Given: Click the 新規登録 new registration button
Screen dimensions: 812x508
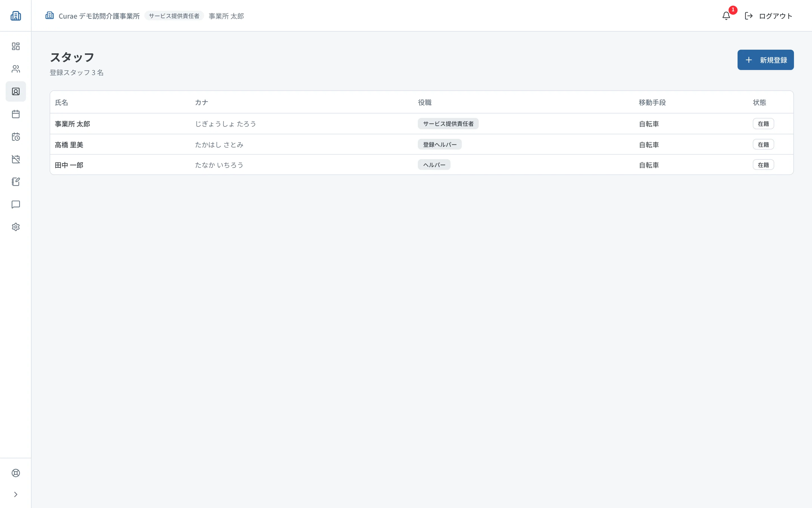Looking at the screenshot, I should (765, 60).
